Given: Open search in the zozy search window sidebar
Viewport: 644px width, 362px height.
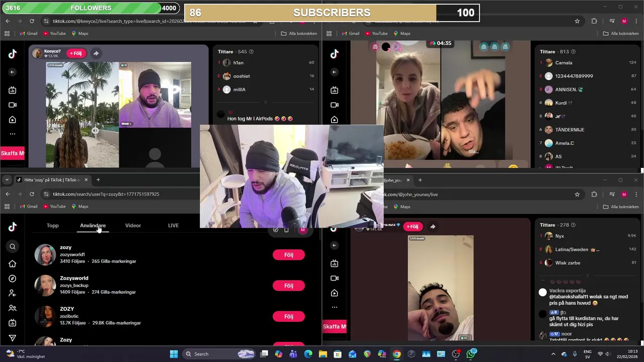Looking at the screenshot, I should coord(13,246).
